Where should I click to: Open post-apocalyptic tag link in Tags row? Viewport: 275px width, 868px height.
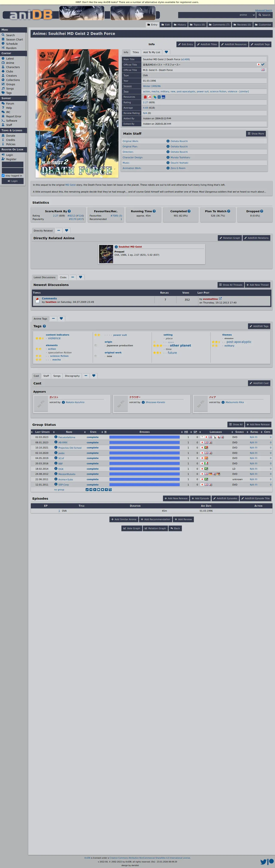186,92
